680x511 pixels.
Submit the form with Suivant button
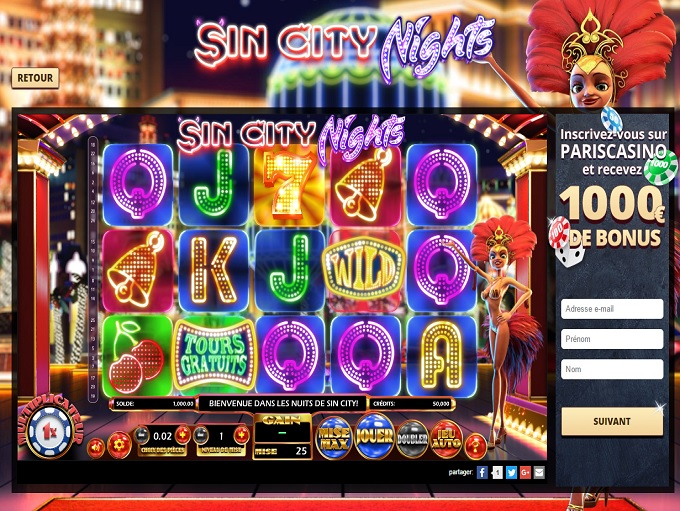click(612, 421)
